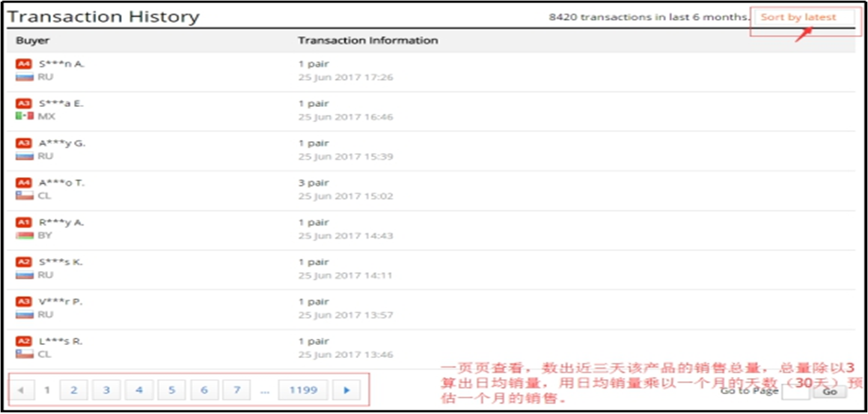
Task: Jump to page 3 in pagination
Action: click(x=107, y=390)
